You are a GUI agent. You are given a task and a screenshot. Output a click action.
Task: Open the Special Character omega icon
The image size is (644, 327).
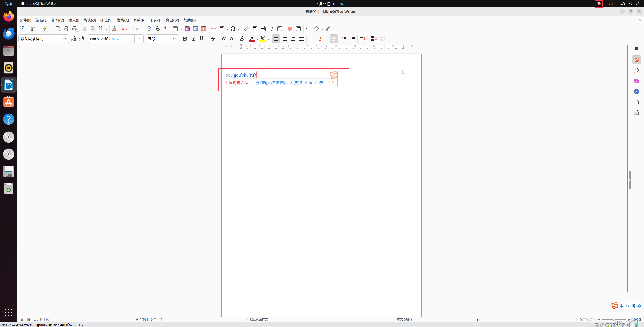pyautogui.click(x=233, y=29)
